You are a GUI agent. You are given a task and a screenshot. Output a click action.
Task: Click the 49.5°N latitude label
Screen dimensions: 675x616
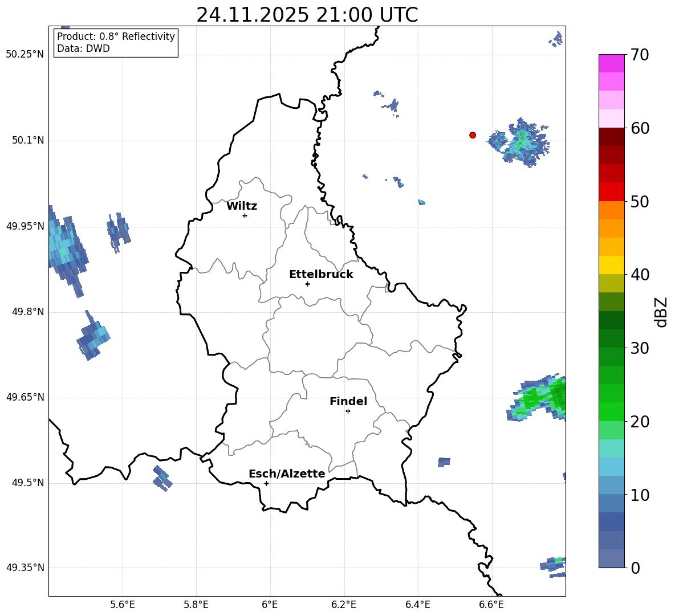28,483
